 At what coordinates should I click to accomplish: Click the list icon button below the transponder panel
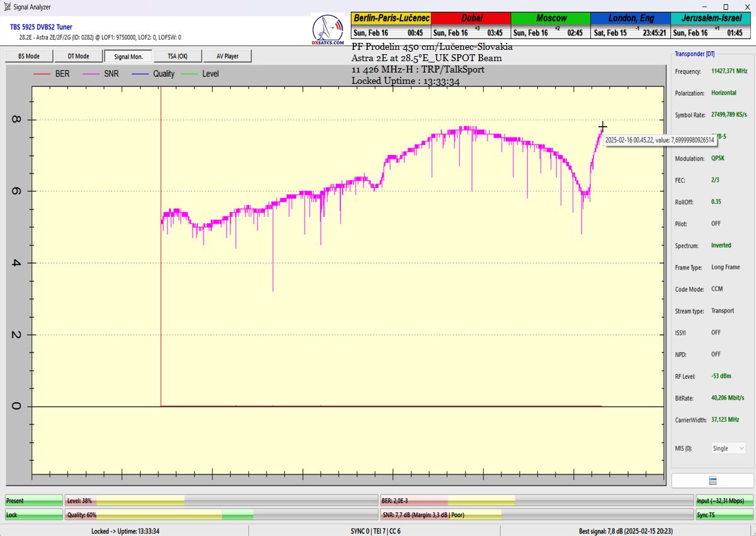[x=713, y=481]
